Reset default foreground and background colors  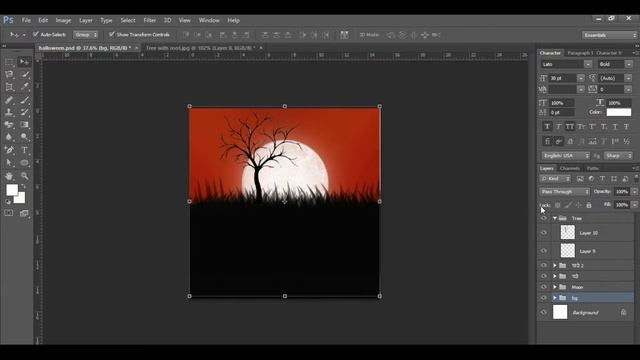tap(8, 202)
